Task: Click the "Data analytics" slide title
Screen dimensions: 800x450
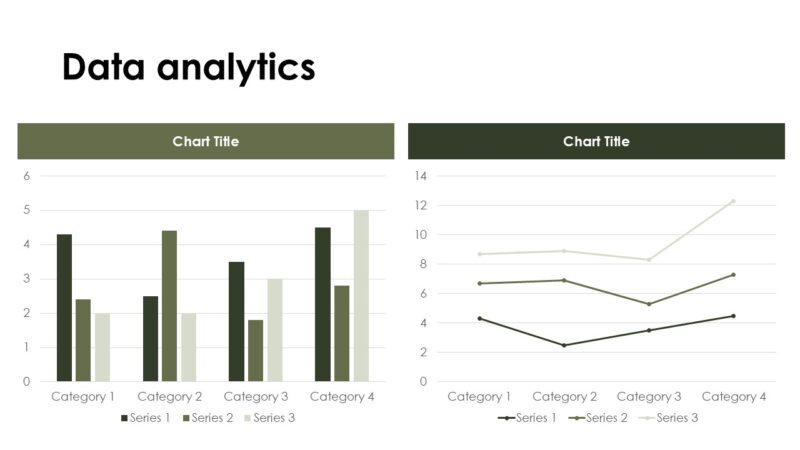Action: coord(188,67)
